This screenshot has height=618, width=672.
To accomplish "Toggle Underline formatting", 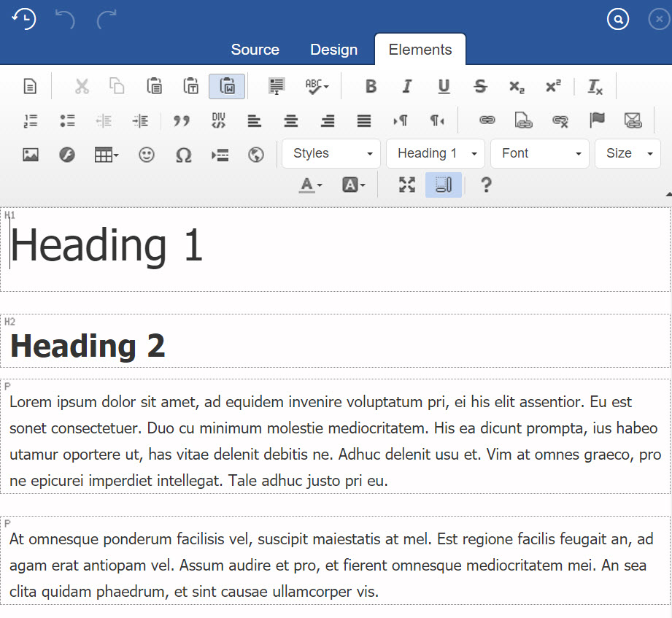I will coord(444,86).
